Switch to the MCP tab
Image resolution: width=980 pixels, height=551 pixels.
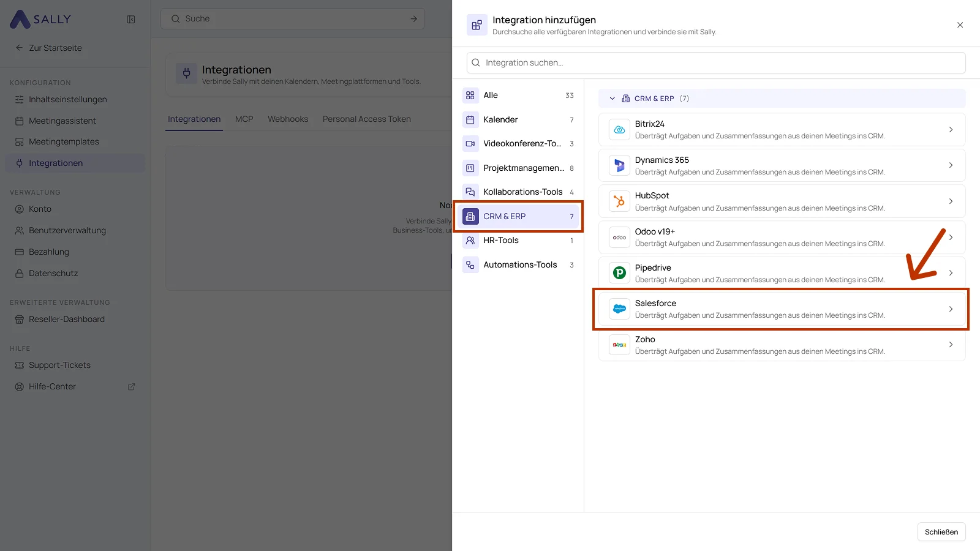pyautogui.click(x=244, y=119)
